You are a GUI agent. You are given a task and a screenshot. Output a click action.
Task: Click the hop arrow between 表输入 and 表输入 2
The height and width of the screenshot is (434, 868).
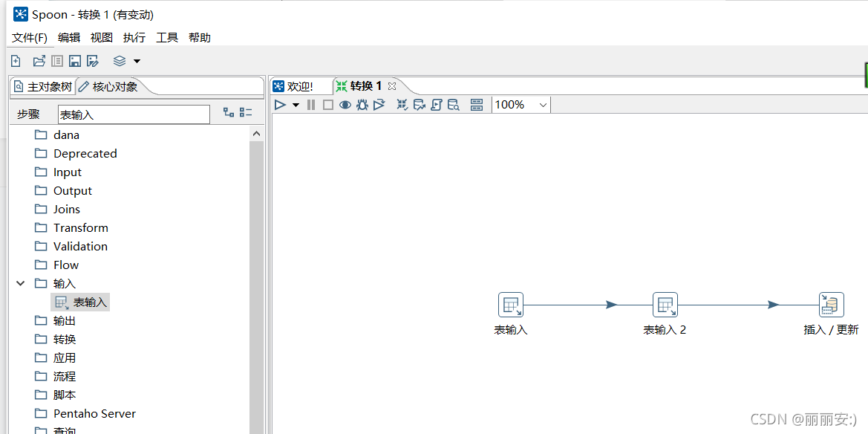[611, 305]
